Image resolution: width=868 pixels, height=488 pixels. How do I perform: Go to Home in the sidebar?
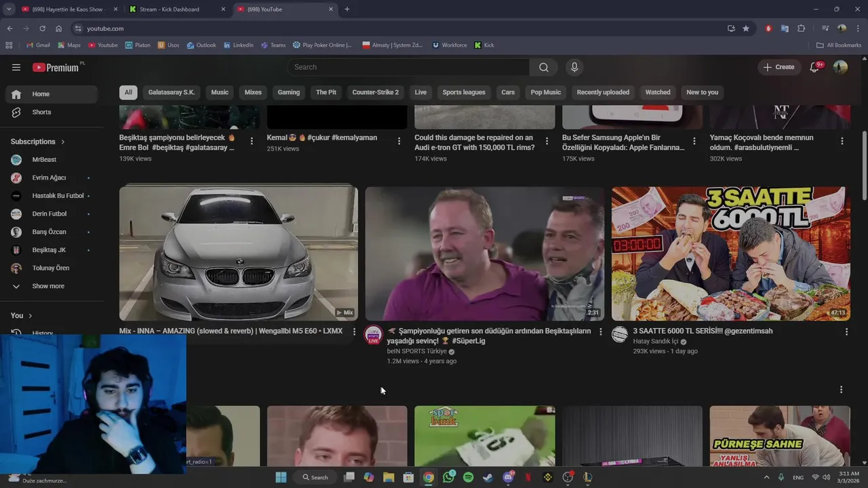tap(52, 94)
